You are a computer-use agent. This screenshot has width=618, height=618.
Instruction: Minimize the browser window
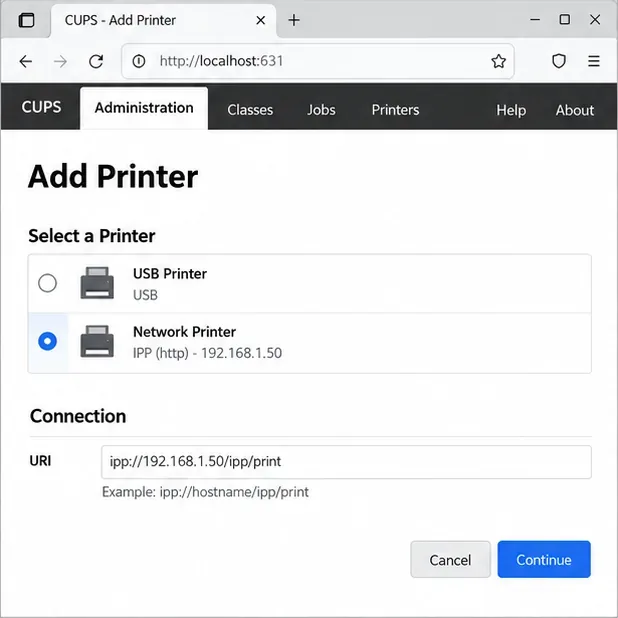click(535, 20)
